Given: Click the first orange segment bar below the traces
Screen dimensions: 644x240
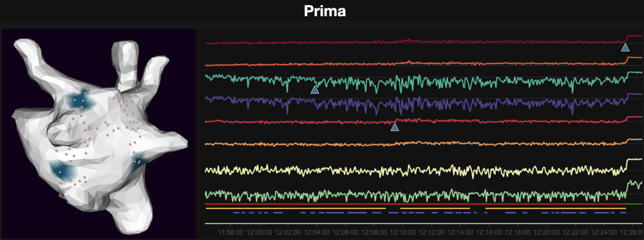Looking at the screenshot, I should (296, 208).
